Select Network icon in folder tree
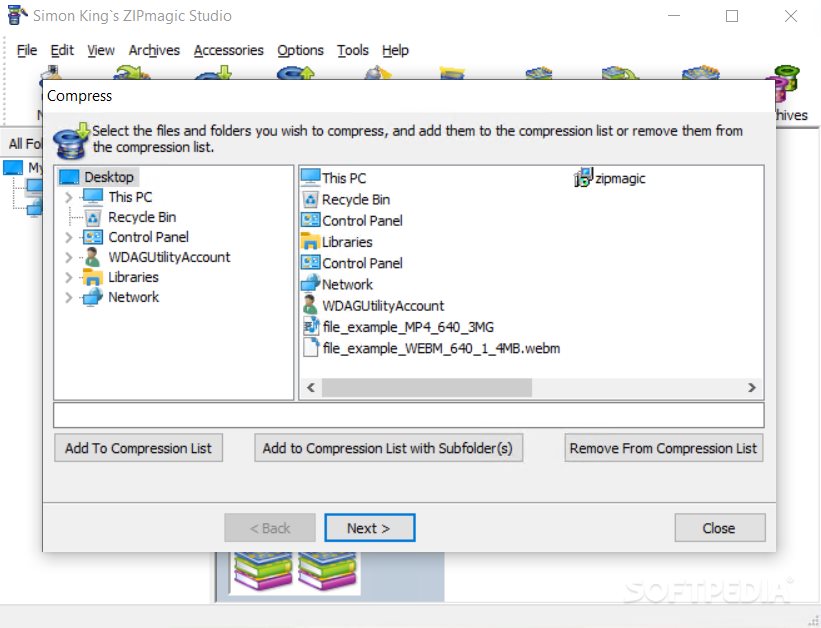The image size is (821, 628). click(93, 297)
